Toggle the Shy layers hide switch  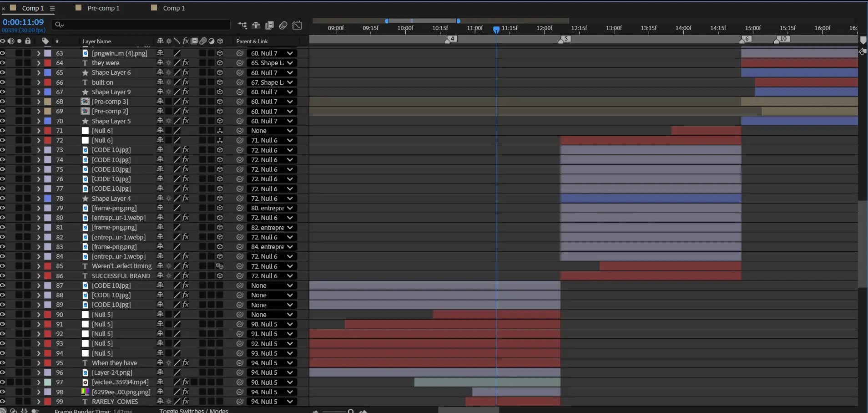(x=256, y=25)
